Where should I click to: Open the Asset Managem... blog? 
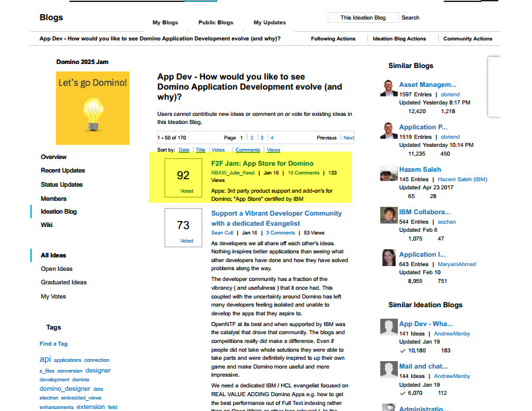point(427,85)
